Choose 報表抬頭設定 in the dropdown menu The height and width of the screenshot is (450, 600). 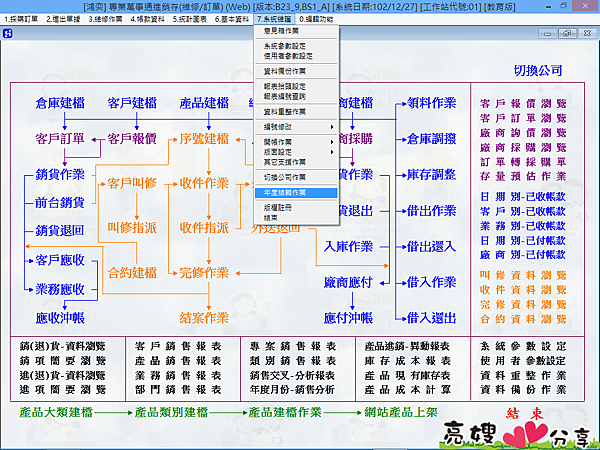coord(296,86)
